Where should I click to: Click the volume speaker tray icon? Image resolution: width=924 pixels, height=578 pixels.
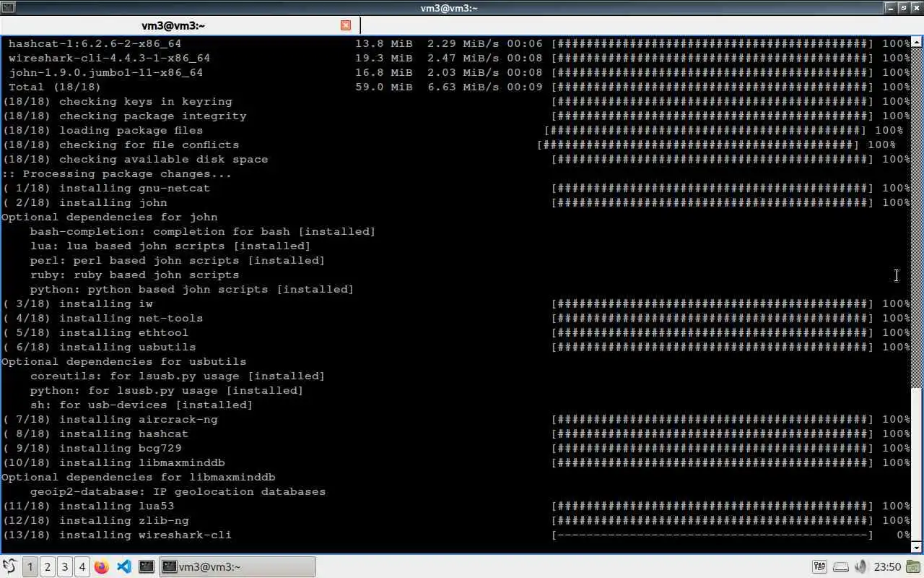[x=861, y=566]
